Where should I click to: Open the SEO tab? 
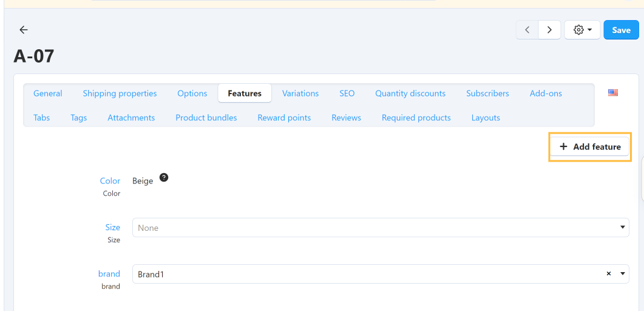pos(347,94)
